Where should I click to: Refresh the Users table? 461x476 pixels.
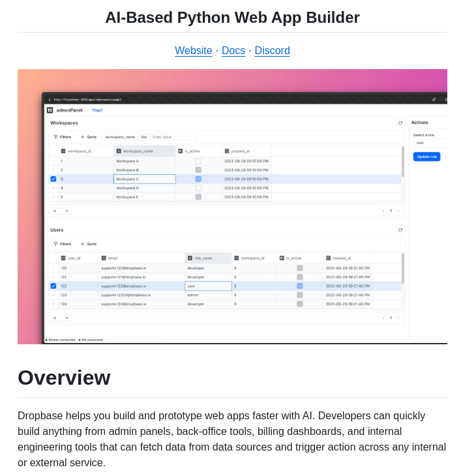pyautogui.click(x=400, y=230)
